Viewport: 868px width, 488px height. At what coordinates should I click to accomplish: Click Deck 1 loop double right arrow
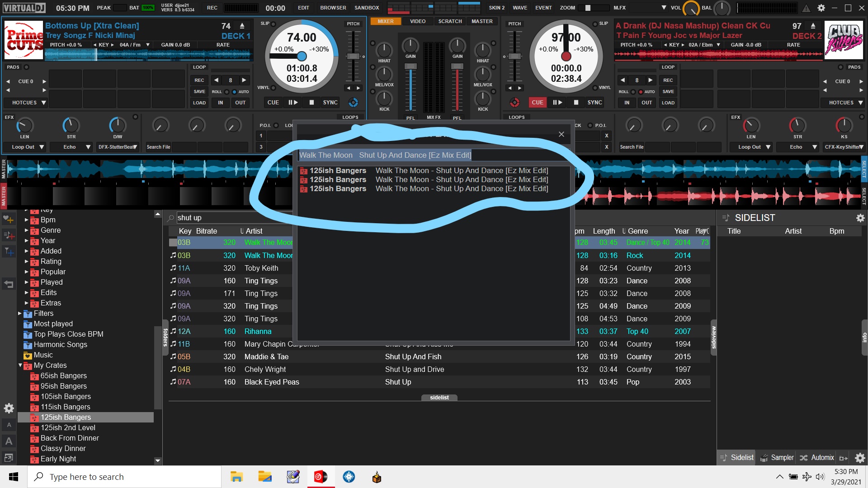244,80
